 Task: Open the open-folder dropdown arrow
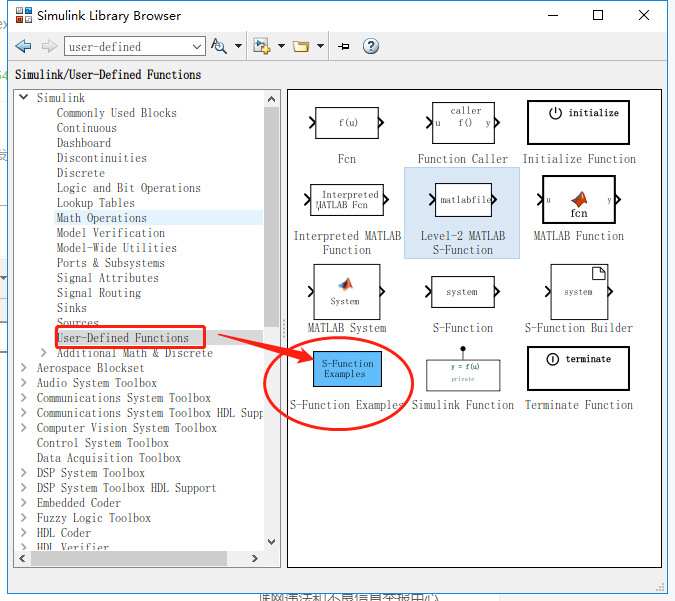(320, 46)
